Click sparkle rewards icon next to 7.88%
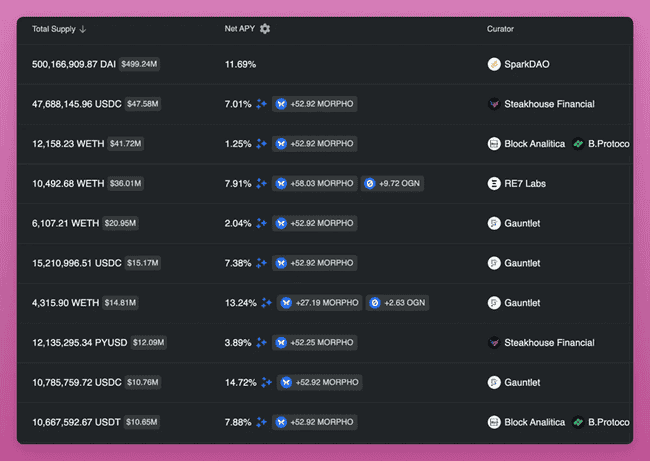650x461 pixels. tap(261, 422)
